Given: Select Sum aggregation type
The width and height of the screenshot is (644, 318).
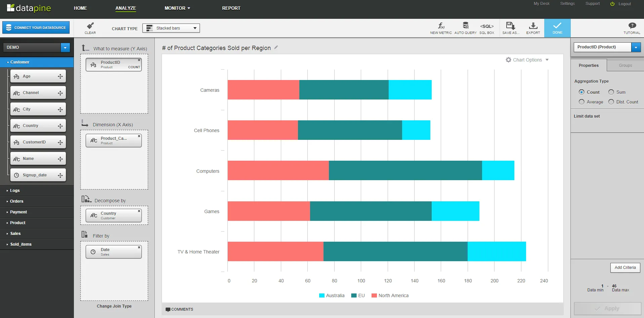Looking at the screenshot, I should (611, 92).
